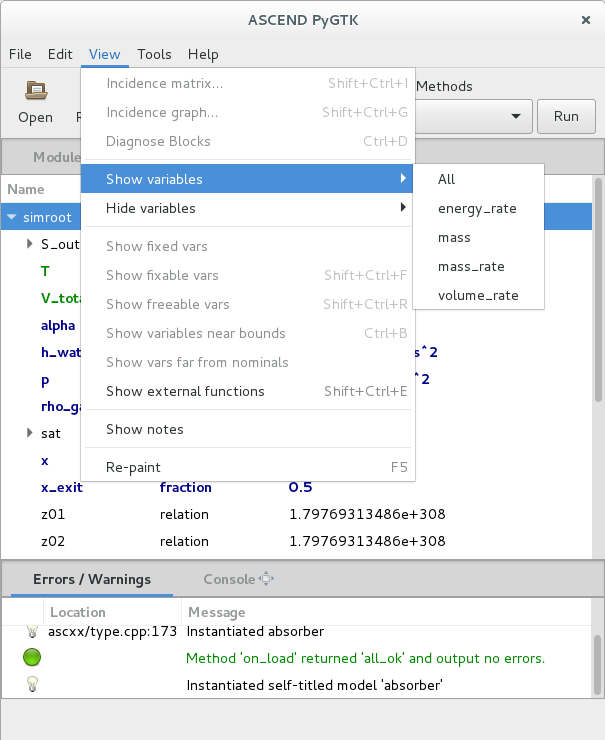Select Show external functions menu item
Viewport: 605px width, 740px height.
point(185,391)
